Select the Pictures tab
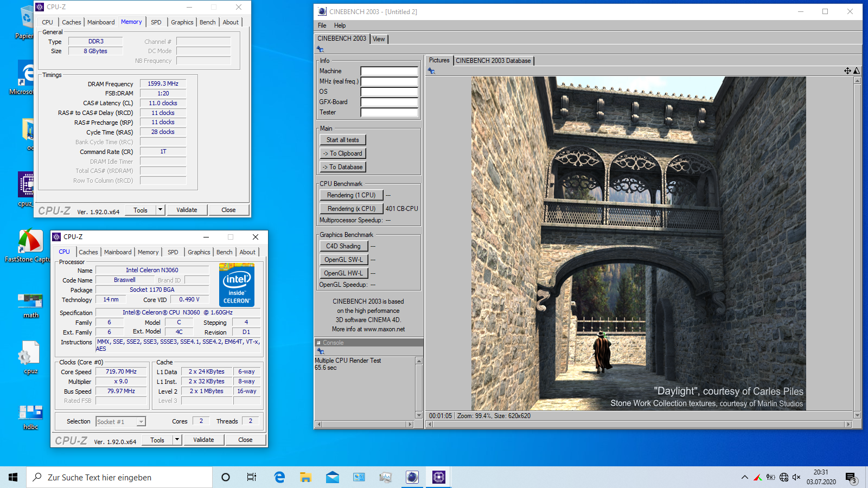 pyautogui.click(x=439, y=60)
